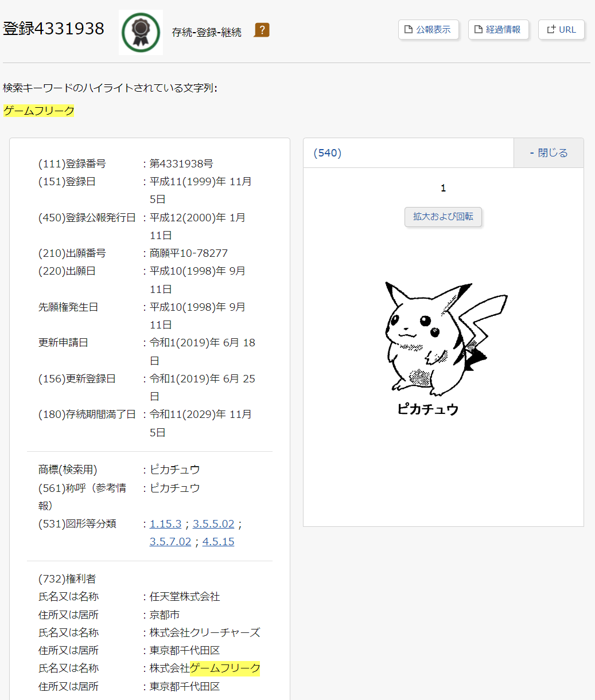The image size is (595, 700).
Task: Select the (540) panel header label
Action: click(x=328, y=152)
